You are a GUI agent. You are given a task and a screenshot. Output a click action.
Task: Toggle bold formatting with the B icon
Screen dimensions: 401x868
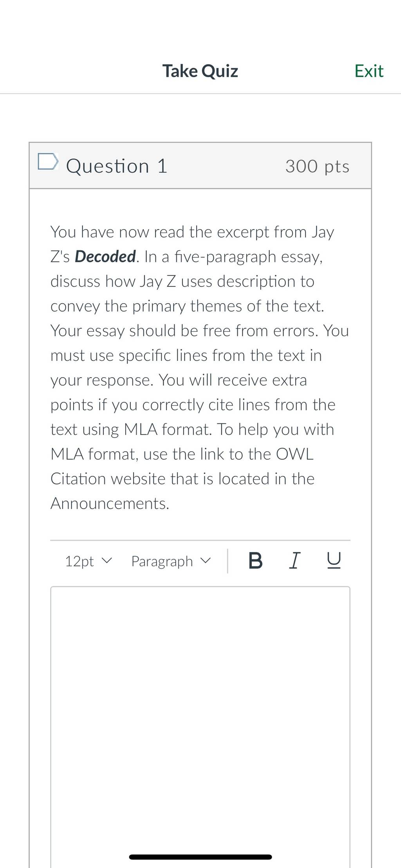255,561
